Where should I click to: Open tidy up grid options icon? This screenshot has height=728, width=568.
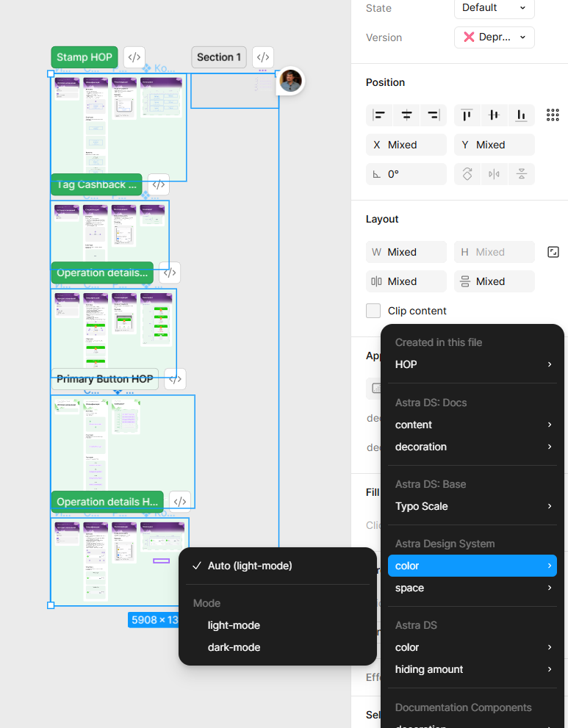click(x=553, y=115)
